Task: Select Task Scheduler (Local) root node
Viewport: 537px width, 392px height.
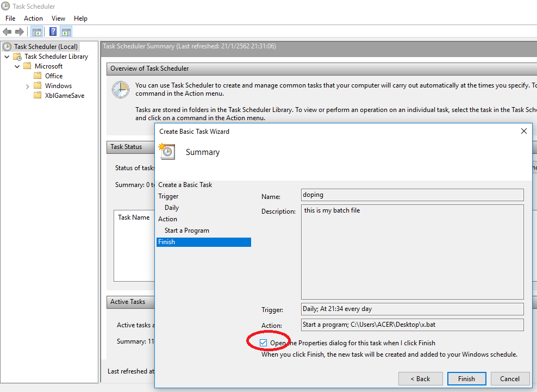Action: 46,47
